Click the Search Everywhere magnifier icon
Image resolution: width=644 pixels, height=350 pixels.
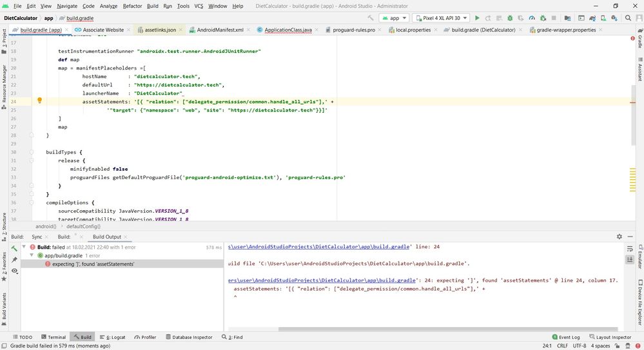pyautogui.click(x=628, y=18)
